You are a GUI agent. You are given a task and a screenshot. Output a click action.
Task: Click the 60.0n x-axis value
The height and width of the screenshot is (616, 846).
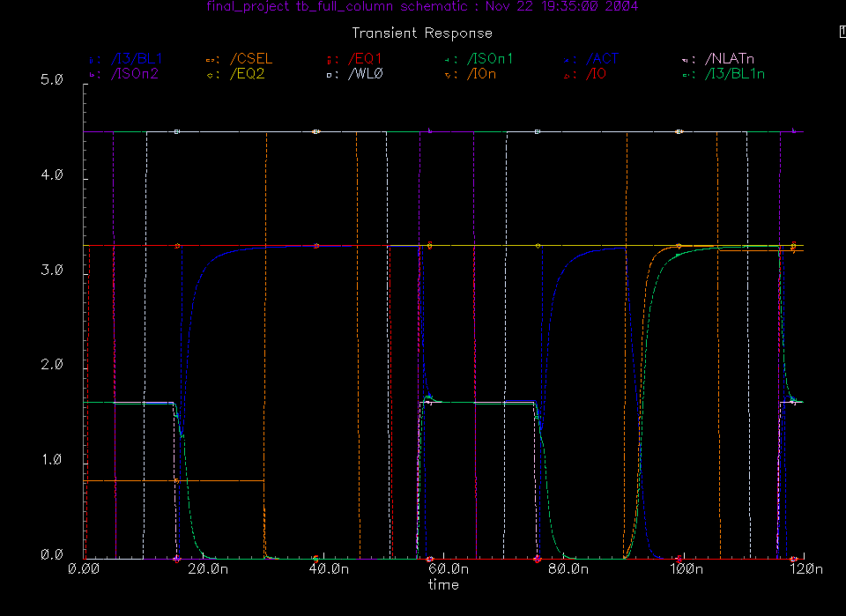(449, 569)
